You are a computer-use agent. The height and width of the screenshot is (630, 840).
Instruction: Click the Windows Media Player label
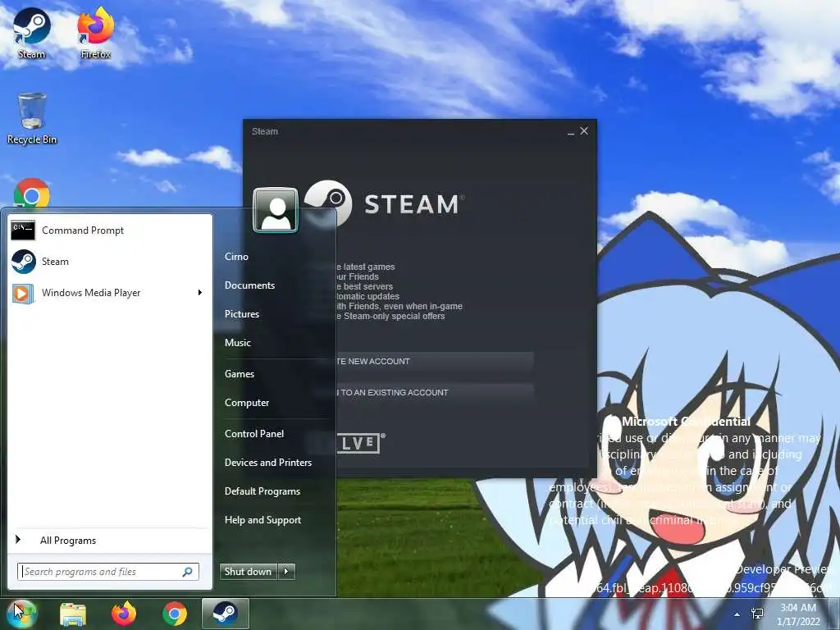pyautogui.click(x=91, y=293)
